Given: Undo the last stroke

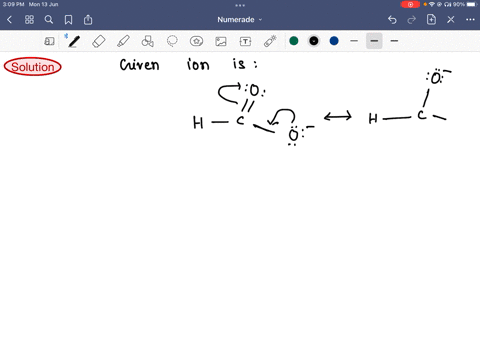Looking at the screenshot, I should 392,20.
